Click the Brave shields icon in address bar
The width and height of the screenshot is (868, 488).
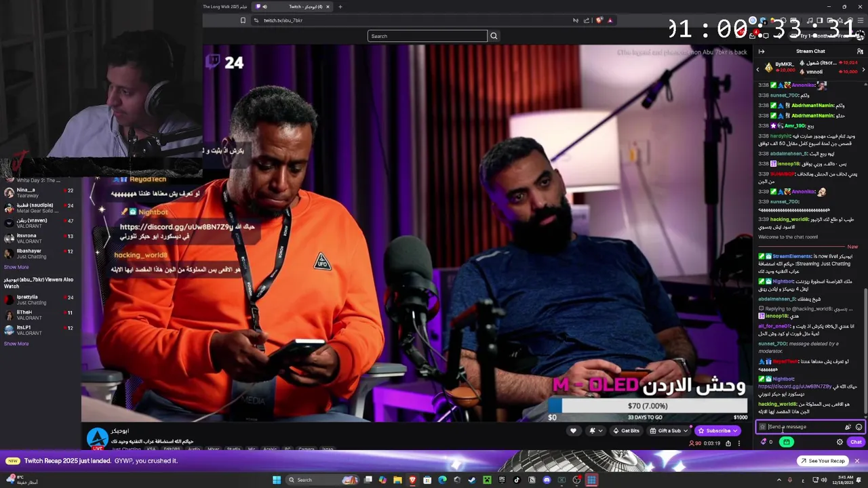tap(599, 20)
